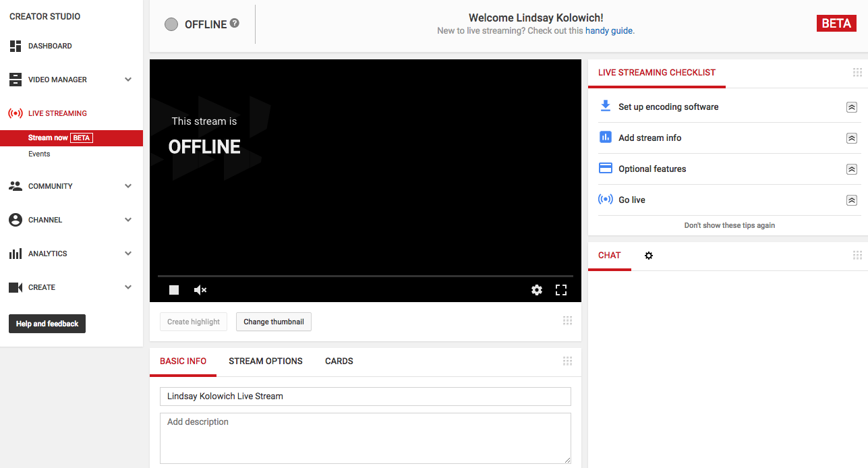
Task: Grab the player panel drag handle
Action: [567, 321]
